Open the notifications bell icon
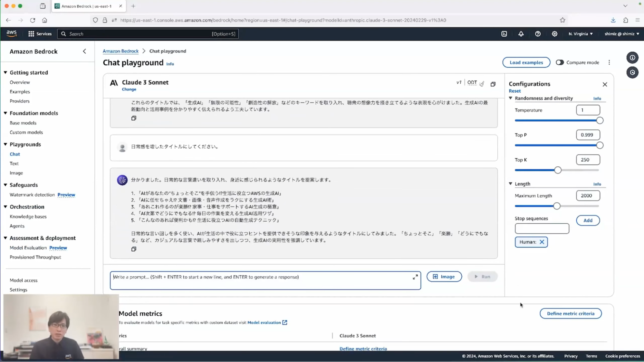Image resolution: width=644 pixels, height=362 pixels. pyautogui.click(x=521, y=34)
